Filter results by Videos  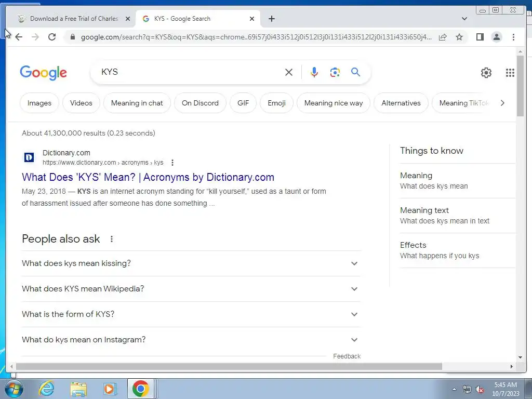click(81, 103)
